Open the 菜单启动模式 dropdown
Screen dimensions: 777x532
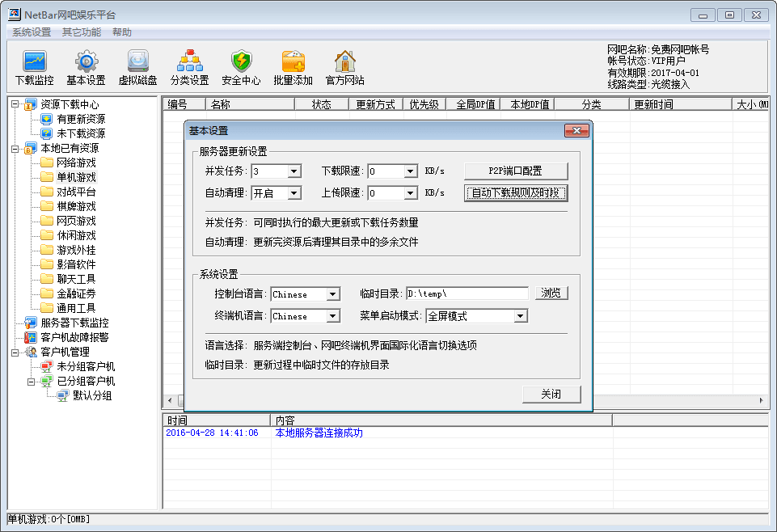pyautogui.click(x=520, y=316)
